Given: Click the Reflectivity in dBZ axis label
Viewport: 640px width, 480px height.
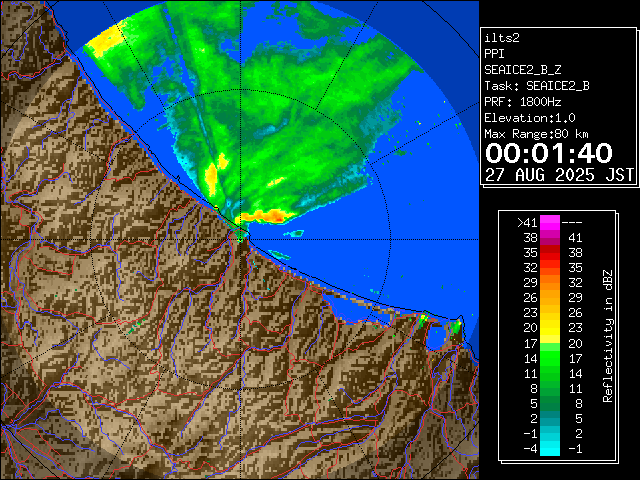Looking at the screenshot, I should pyautogui.click(x=607, y=335).
